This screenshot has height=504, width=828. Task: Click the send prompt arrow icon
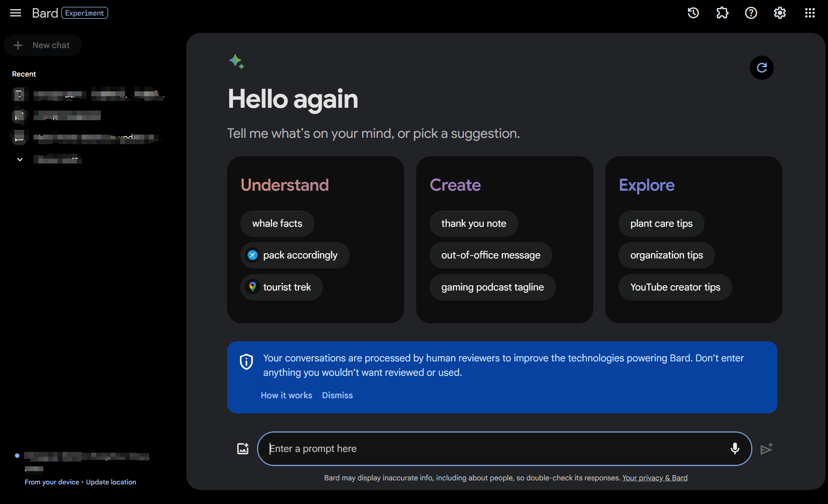point(766,449)
